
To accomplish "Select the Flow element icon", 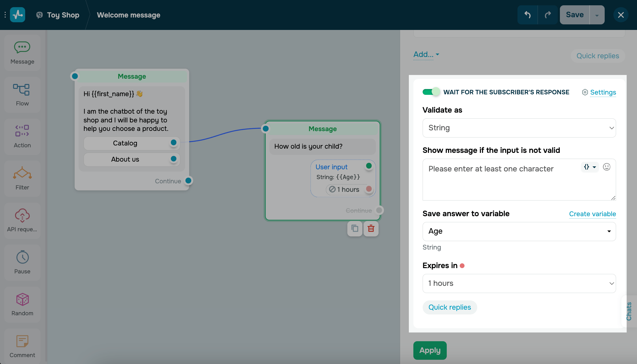I will pos(22,90).
